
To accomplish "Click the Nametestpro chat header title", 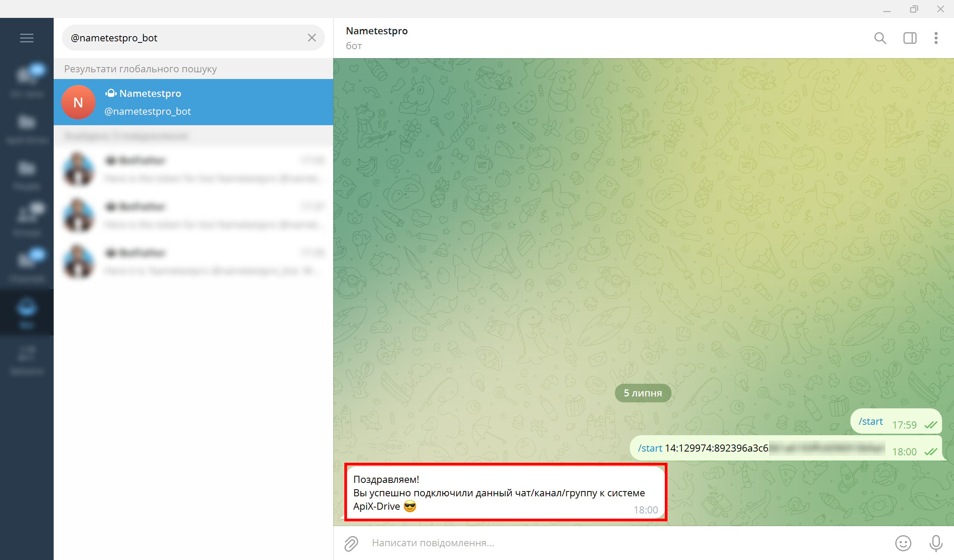I will (377, 31).
